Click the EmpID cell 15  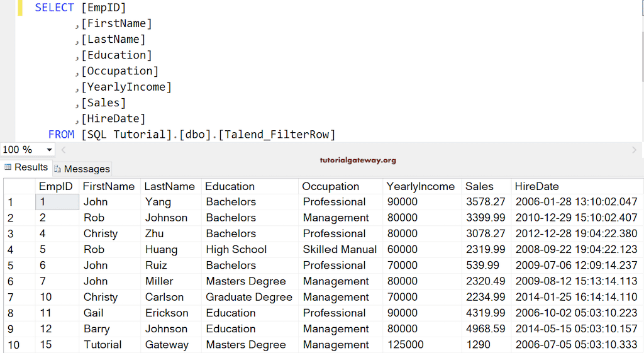click(x=57, y=345)
